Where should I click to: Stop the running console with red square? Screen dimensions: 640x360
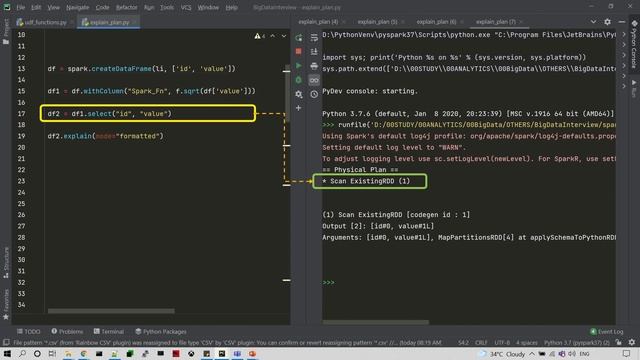[299, 51]
